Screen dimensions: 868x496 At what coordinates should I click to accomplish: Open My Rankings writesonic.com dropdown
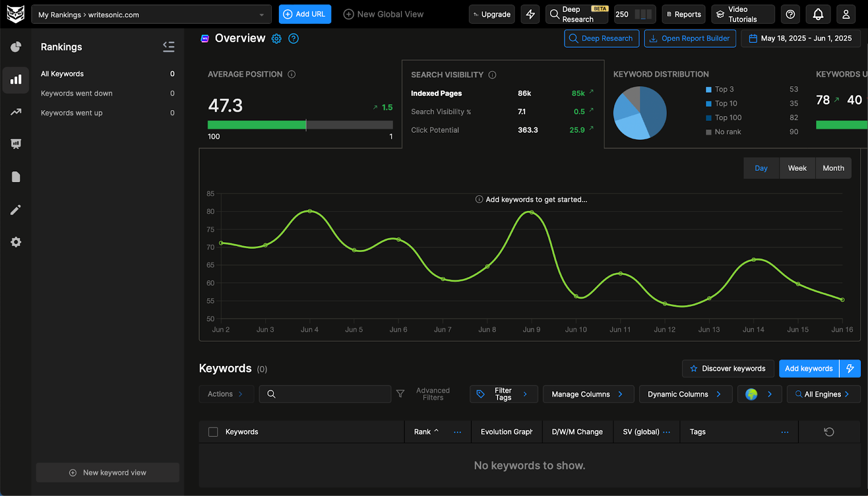click(151, 15)
